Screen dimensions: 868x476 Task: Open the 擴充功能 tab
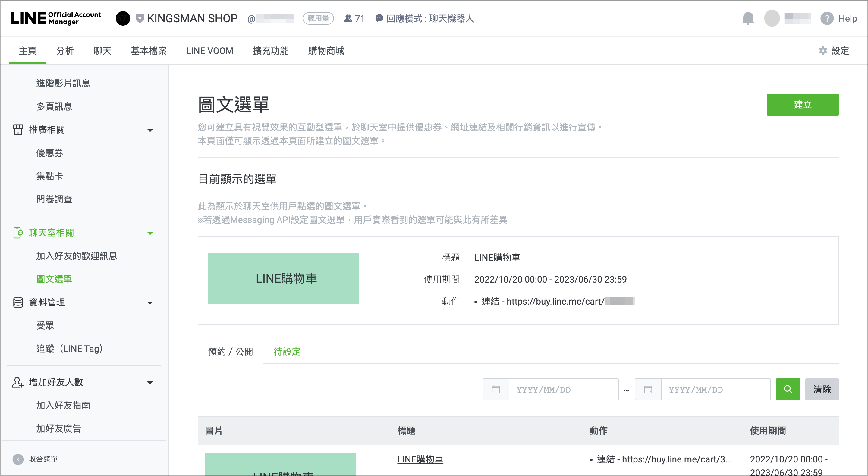pyautogui.click(x=271, y=51)
